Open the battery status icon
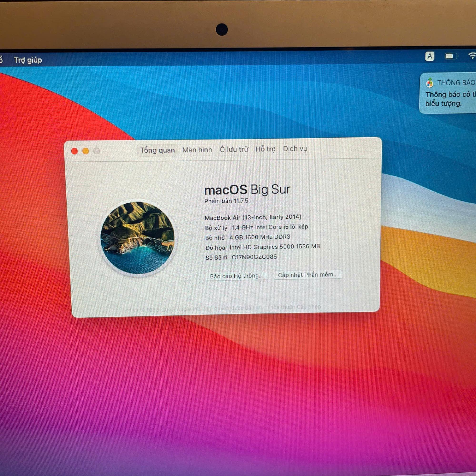The height and width of the screenshot is (476, 476). (x=451, y=56)
